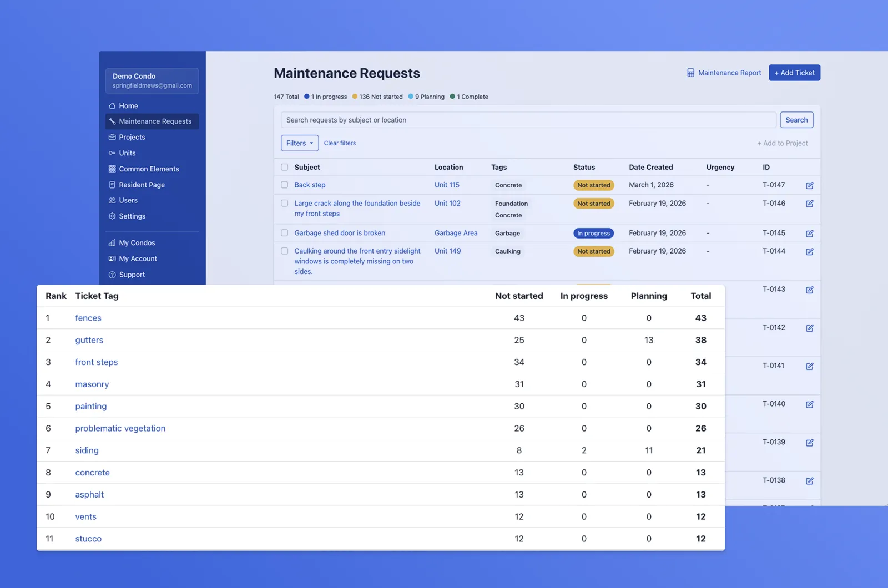Open the siding ticket tag
This screenshot has width=888, height=588.
pyautogui.click(x=87, y=450)
